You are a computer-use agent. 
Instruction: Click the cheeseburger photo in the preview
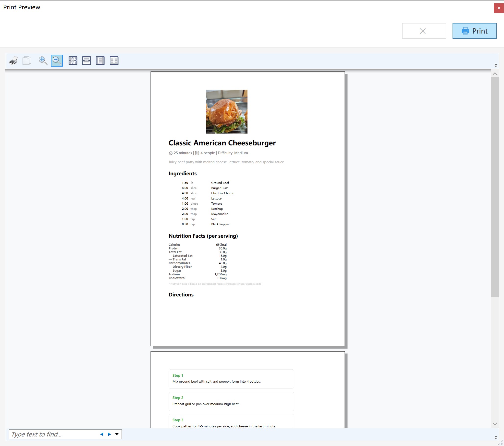[x=227, y=112]
